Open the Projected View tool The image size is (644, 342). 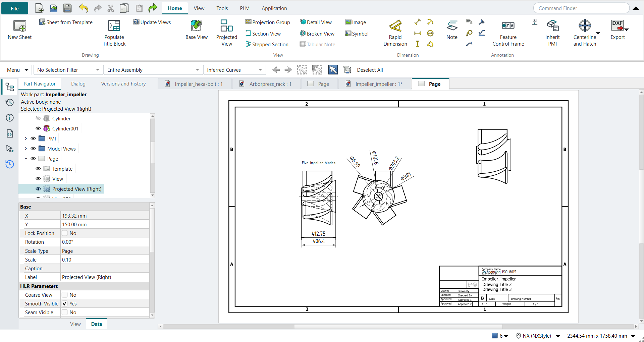[227, 33]
